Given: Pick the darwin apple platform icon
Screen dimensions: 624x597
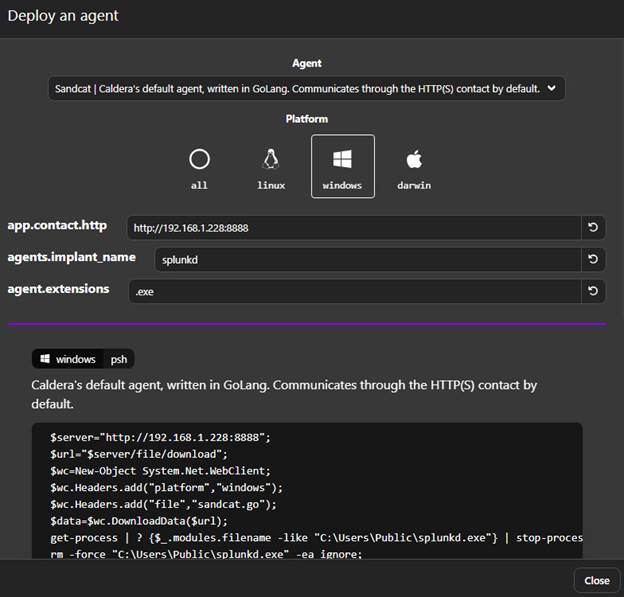Looking at the screenshot, I should click(x=414, y=159).
